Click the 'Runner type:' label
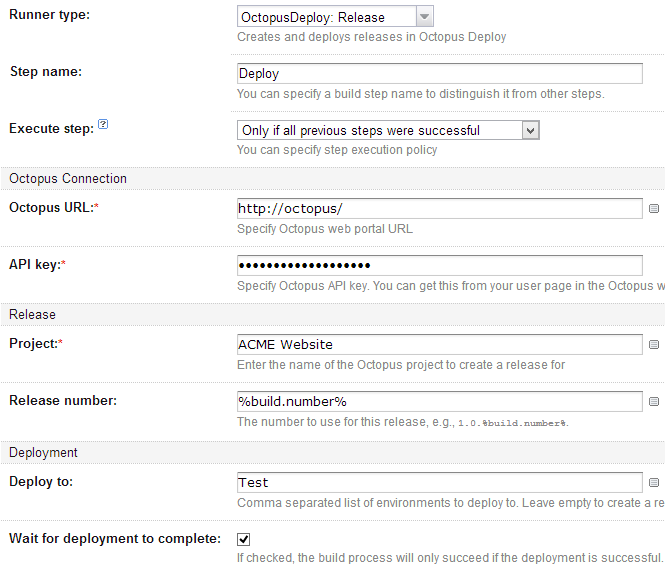The height and width of the screenshot is (581, 672). coord(49,15)
